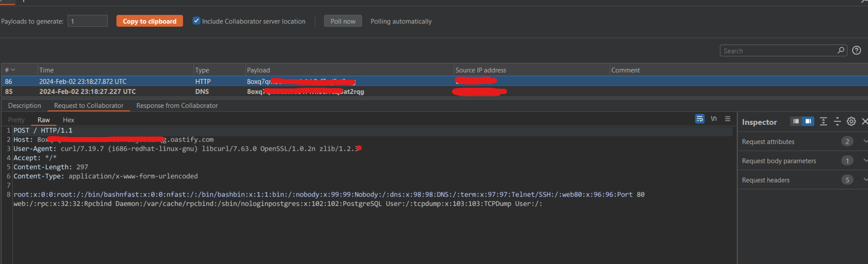Click Copy to clipboard button

click(149, 21)
